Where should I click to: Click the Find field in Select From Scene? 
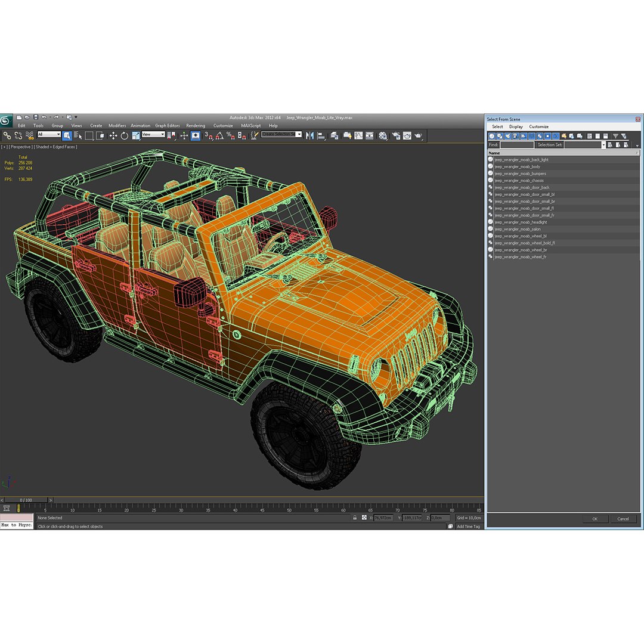516,144
